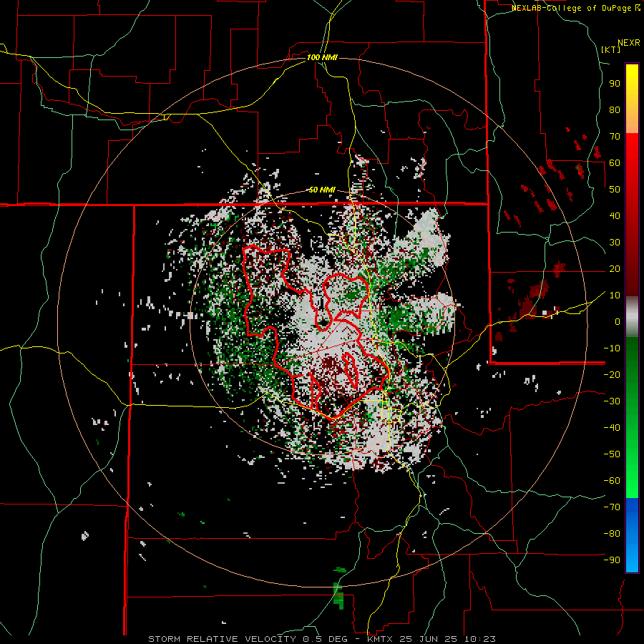
Task: Click the "100 NMI" range ring label
Action: (322, 57)
